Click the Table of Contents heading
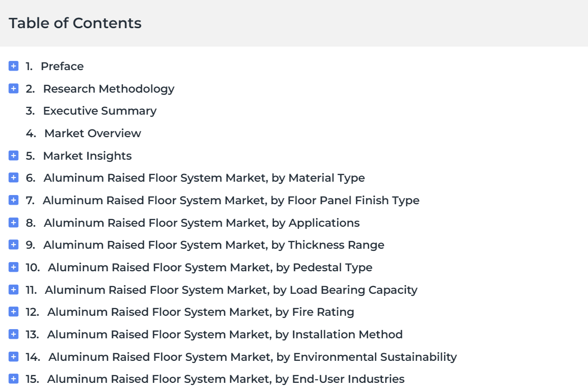 pyautogui.click(x=75, y=23)
